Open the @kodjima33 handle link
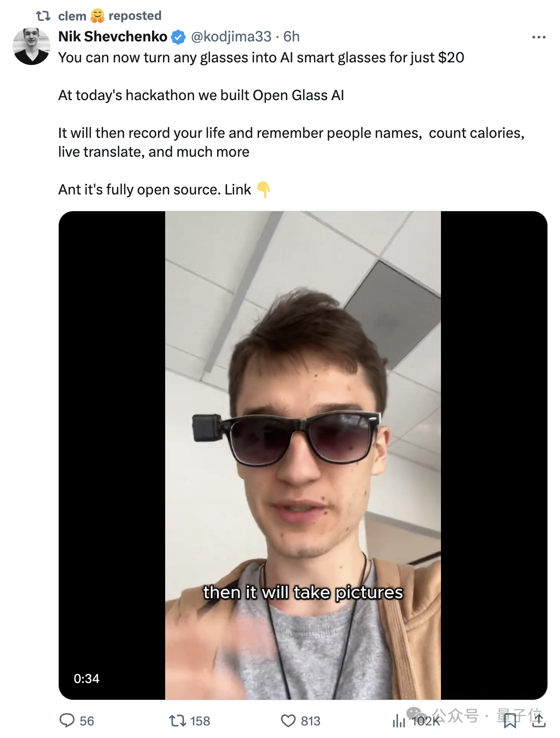This screenshot has height=738, width=560. (x=231, y=37)
